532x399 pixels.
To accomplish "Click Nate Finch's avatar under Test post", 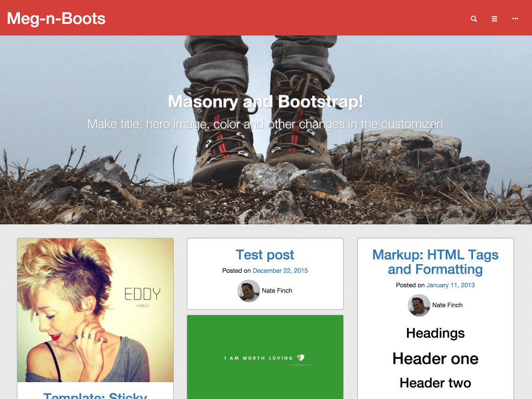I will [249, 291].
